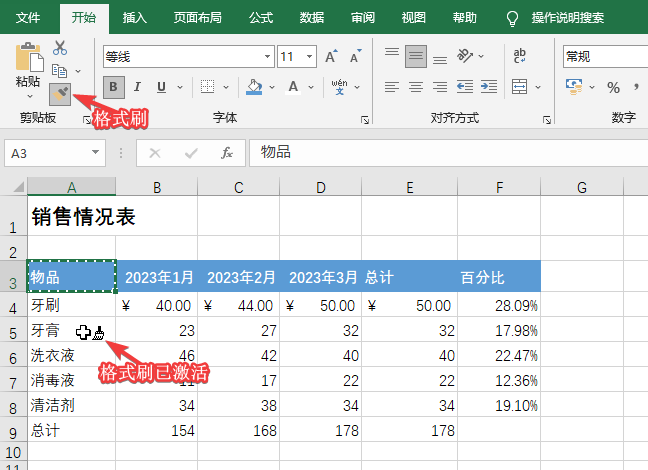This screenshot has height=470, width=648.
Task: Open font group dialog launcher
Action: 365,120
